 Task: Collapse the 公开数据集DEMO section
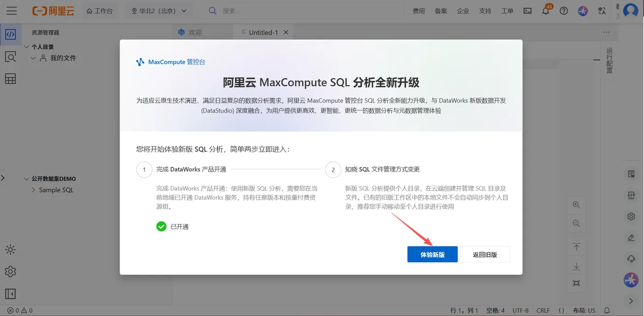point(27,179)
